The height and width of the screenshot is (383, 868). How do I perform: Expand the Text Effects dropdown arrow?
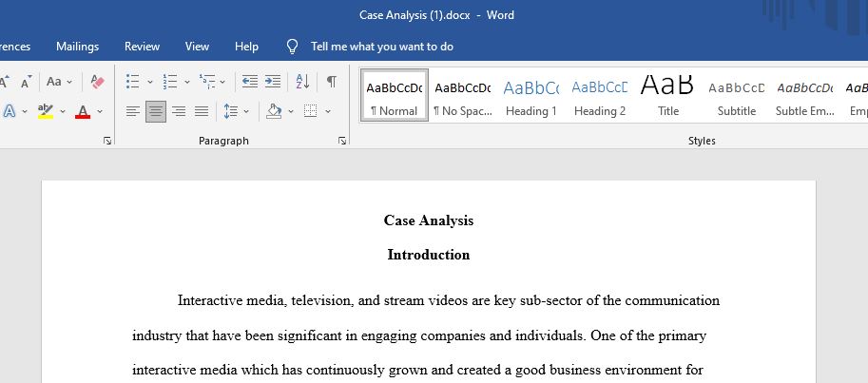coord(25,112)
